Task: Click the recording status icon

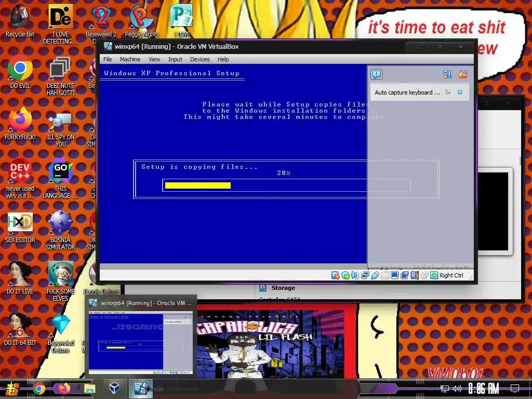Action: point(404,275)
